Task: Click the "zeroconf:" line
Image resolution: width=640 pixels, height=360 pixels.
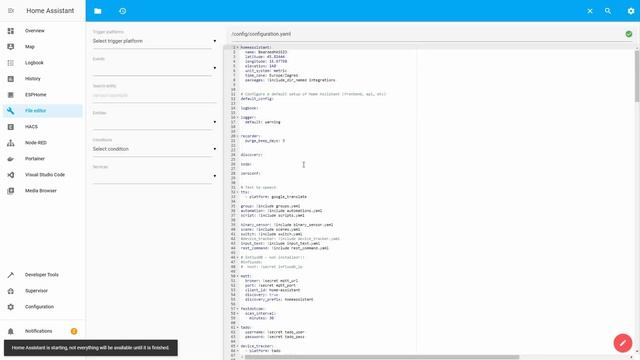Action: [250, 173]
